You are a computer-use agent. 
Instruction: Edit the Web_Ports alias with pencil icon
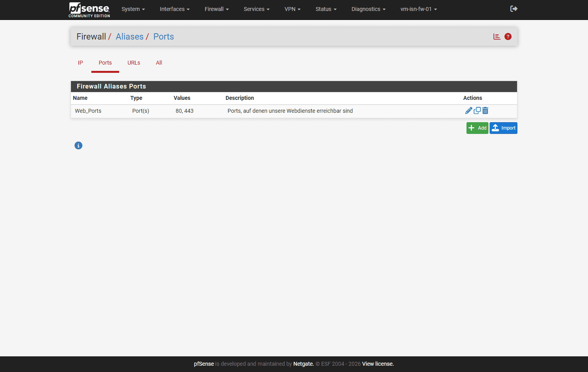pos(468,111)
